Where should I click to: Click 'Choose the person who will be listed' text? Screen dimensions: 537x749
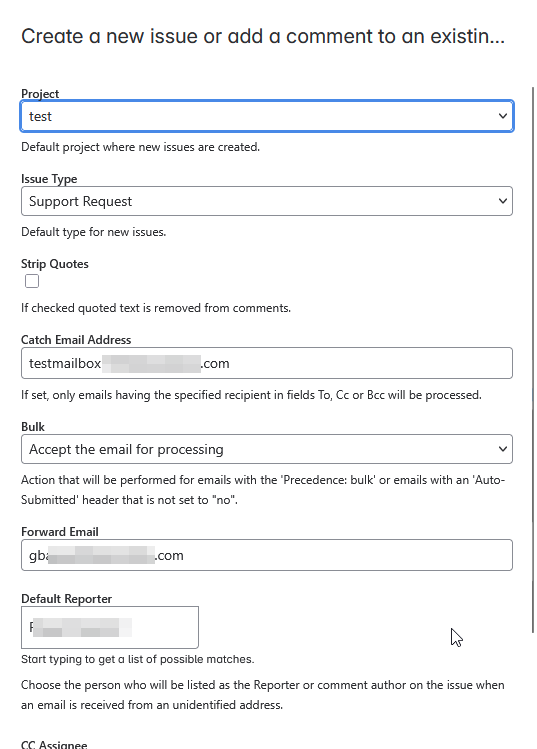pos(263,695)
